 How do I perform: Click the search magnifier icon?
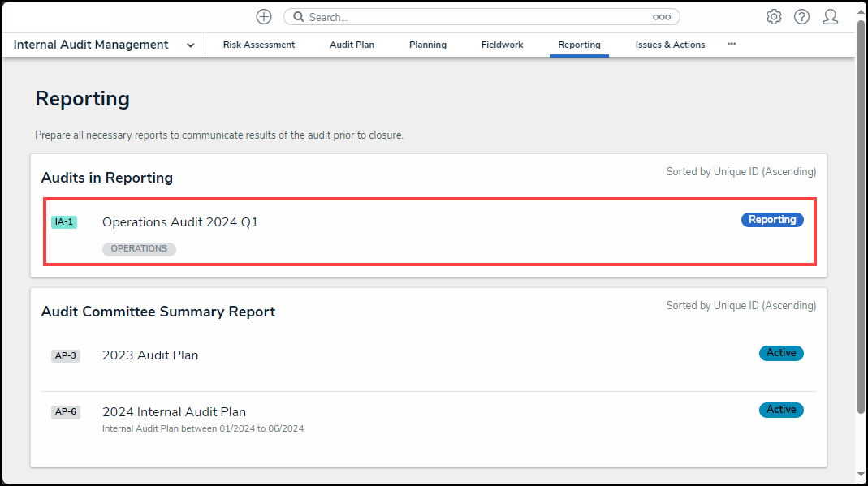tap(298, 17)
